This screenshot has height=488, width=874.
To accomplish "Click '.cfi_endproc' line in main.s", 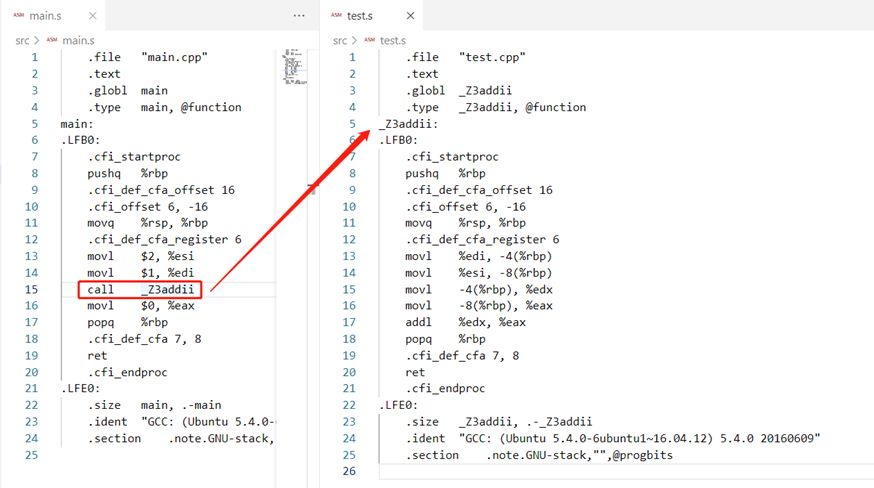I will [127, 372].
